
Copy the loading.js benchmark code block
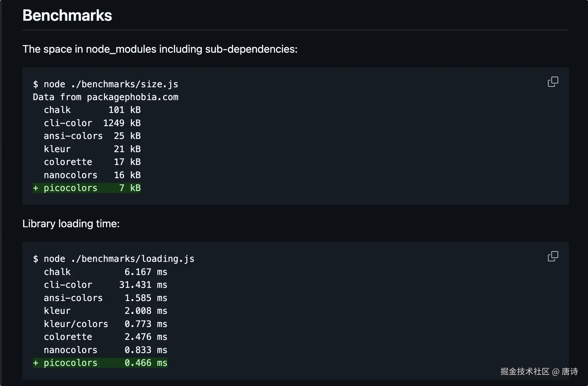coord(553,256)
